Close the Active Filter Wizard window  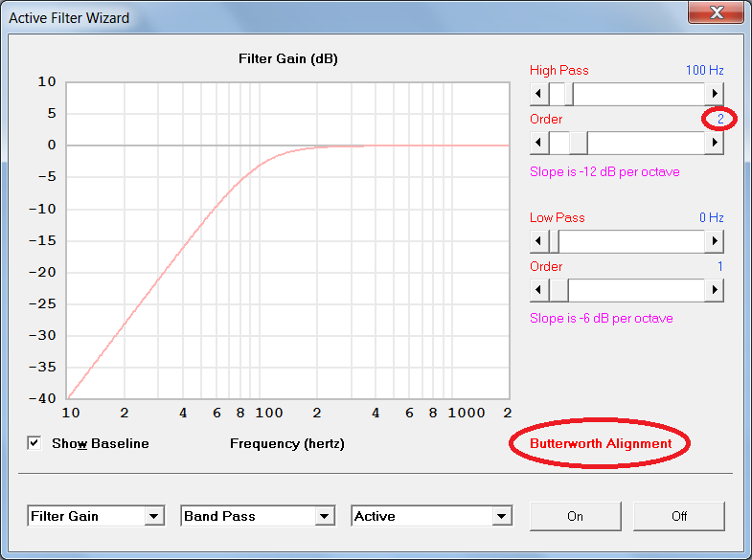click(716, 12)
